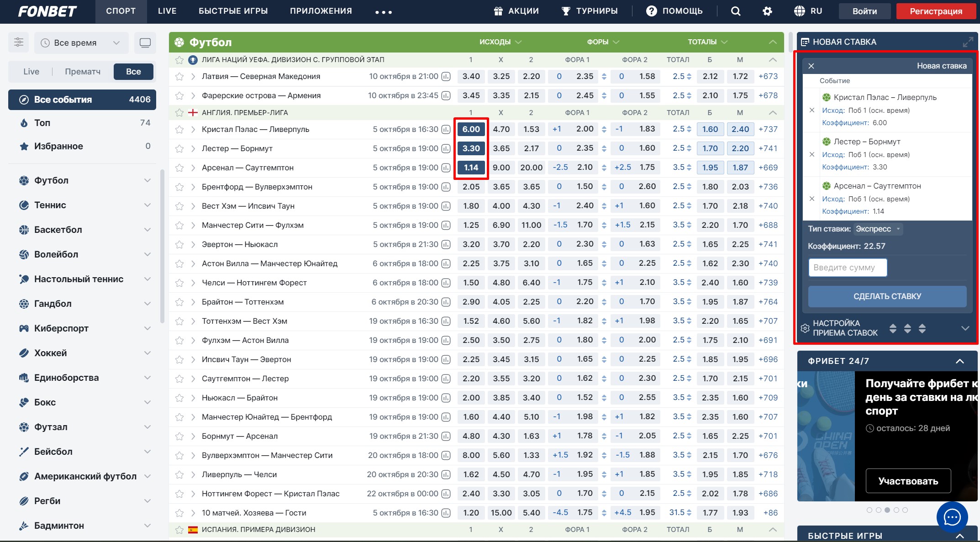Click the Киберспорт gamepad icon
The width and height of the screenshot is (980, 542).
coord(24,328)
